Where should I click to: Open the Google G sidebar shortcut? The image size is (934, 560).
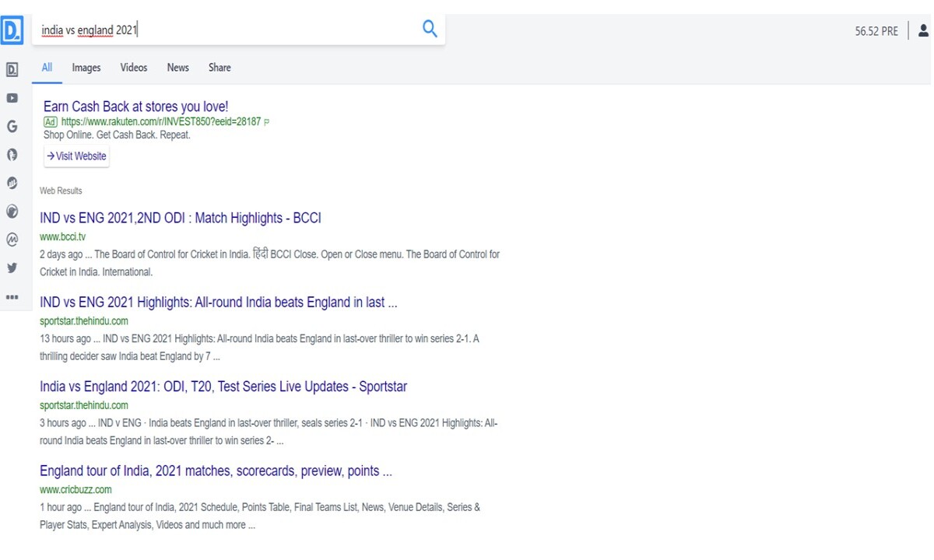point(12,126)
